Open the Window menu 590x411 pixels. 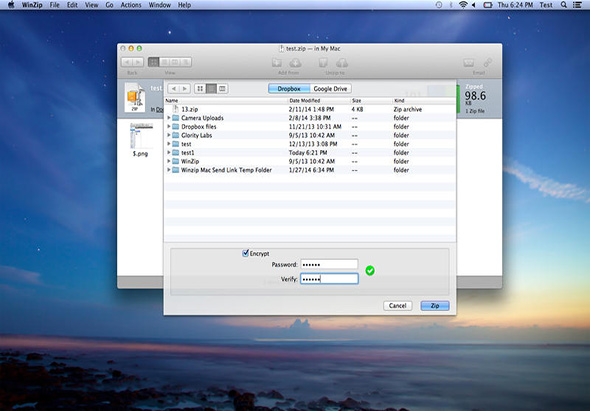160,5
